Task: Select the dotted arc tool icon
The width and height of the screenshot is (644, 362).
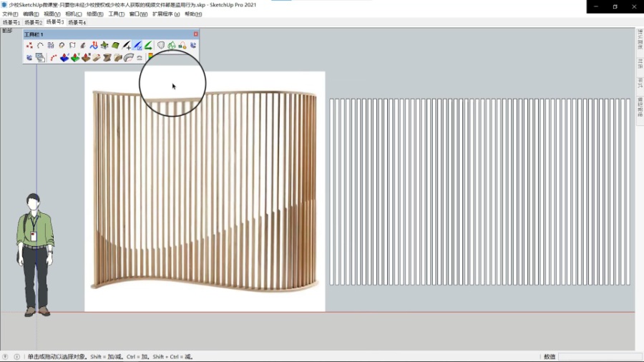Action: click(x=40, y=46)
